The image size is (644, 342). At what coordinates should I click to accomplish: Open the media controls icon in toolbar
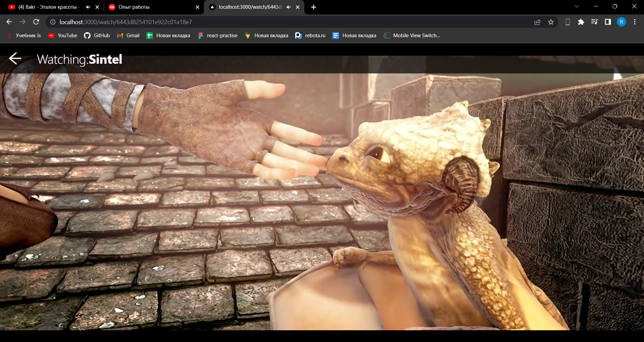[x=594, y=22]
